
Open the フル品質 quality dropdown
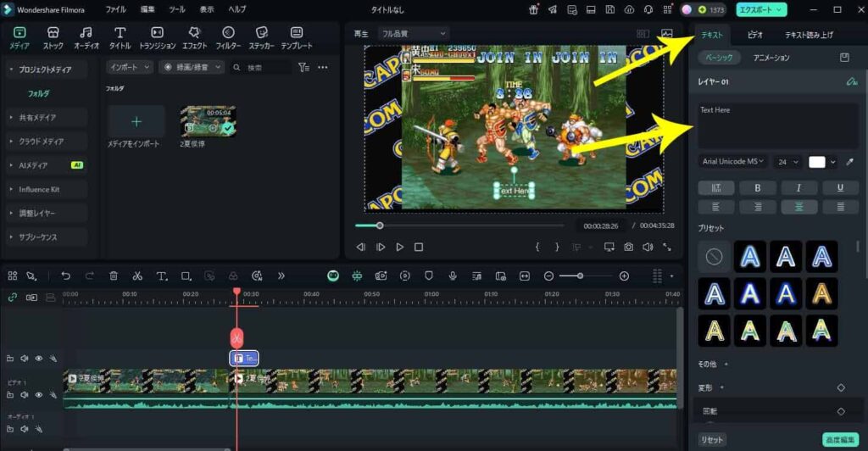pos(414,34)
